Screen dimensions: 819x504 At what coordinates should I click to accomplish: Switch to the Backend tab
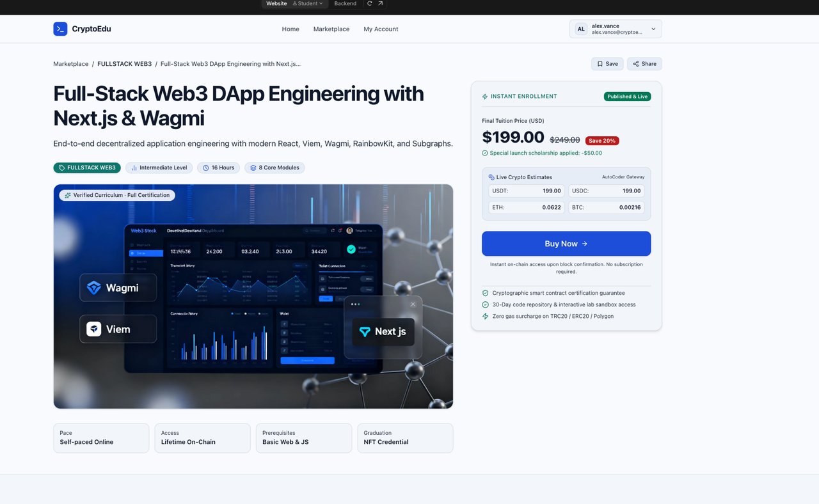346,4
